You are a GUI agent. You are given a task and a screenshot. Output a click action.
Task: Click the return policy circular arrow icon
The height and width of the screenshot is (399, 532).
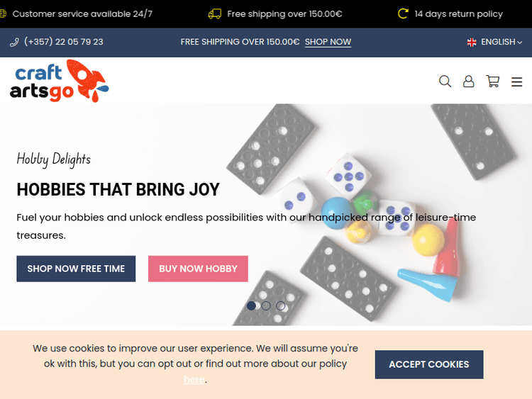coord(403,14)
